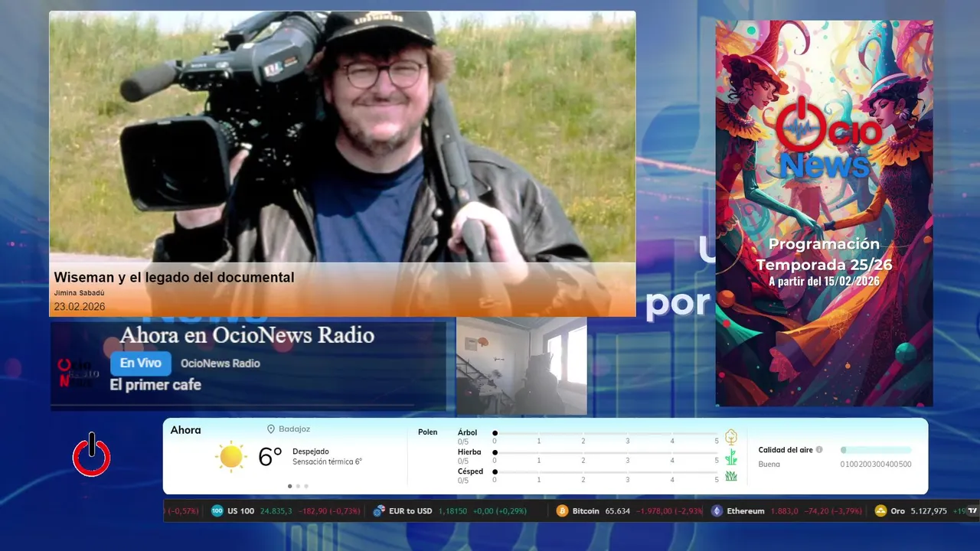Click the author name Jimina Sabadú
Image resolution: width=980 pixels, height=551 pixels.
tap(79, 293)
